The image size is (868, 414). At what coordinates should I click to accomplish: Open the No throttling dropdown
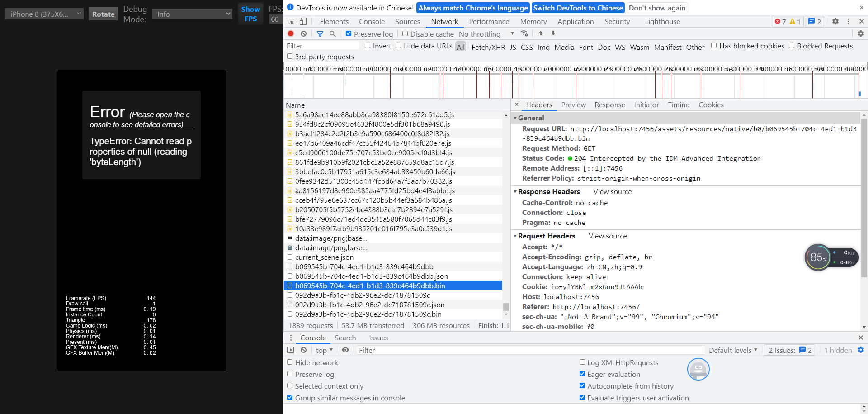486,34
